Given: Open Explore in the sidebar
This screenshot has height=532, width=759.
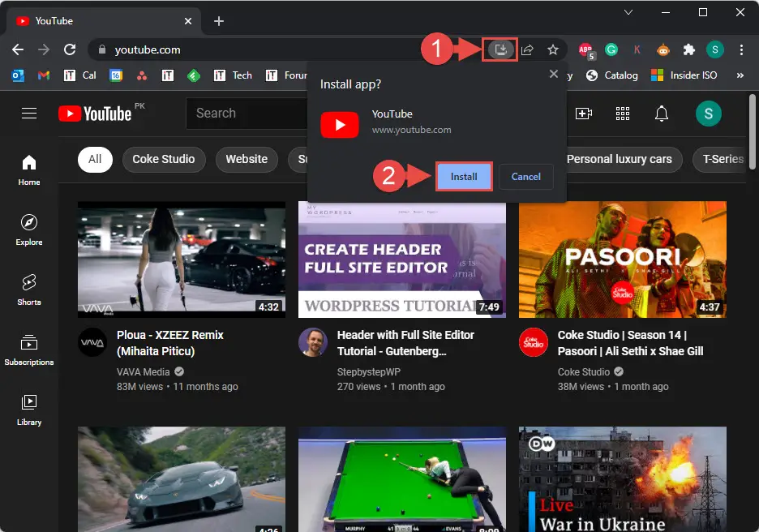Looking at the screenshot, I should (29, 230).
